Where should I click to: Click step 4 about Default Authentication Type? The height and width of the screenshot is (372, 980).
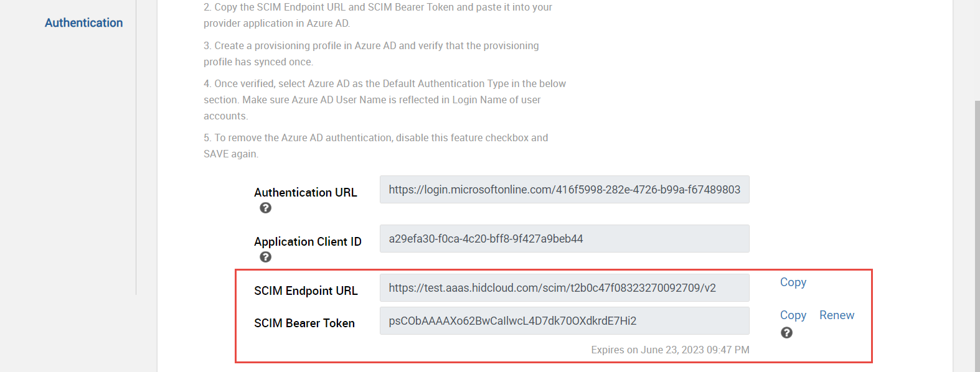[385, 100]
